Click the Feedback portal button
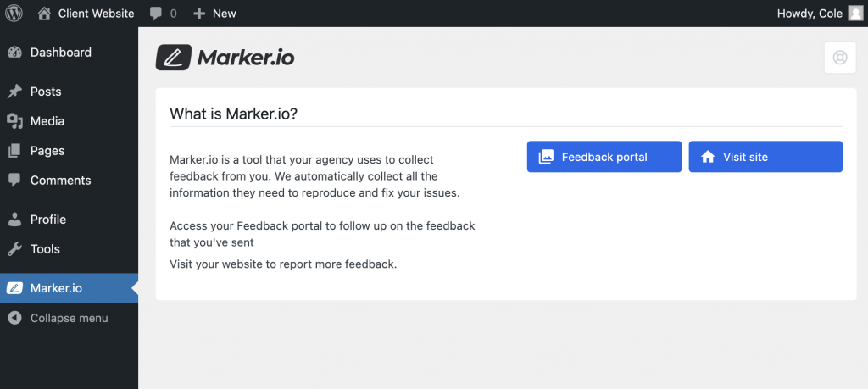Image resolution: width=868 pixels, height=389 pixels. [x=604, y=157]
